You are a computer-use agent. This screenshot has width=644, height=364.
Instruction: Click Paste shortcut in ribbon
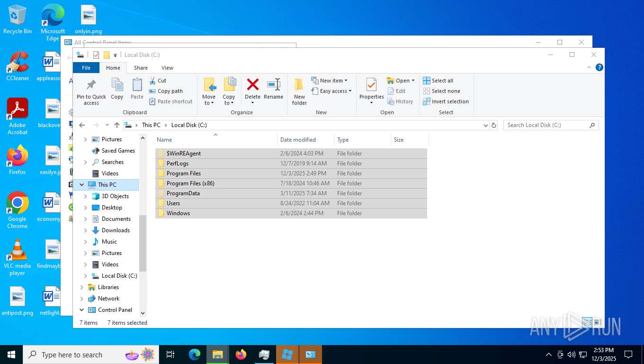(x=170, y=101)
